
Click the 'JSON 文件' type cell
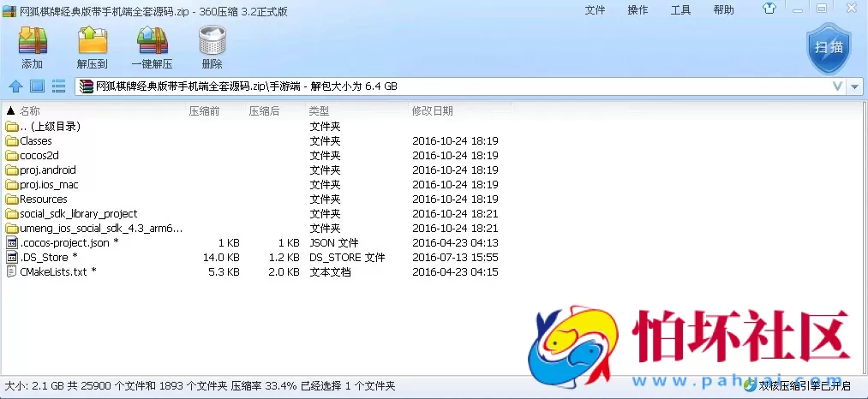click(334, 243)
